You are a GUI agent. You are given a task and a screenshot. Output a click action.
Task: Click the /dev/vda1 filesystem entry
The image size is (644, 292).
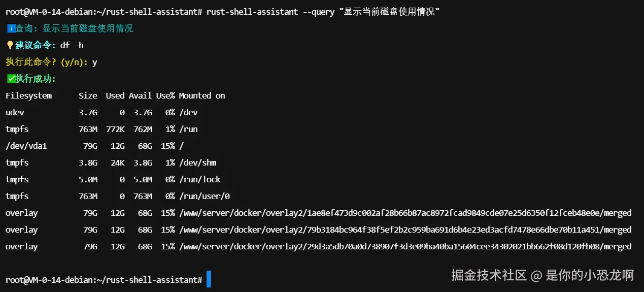[26, 146]
